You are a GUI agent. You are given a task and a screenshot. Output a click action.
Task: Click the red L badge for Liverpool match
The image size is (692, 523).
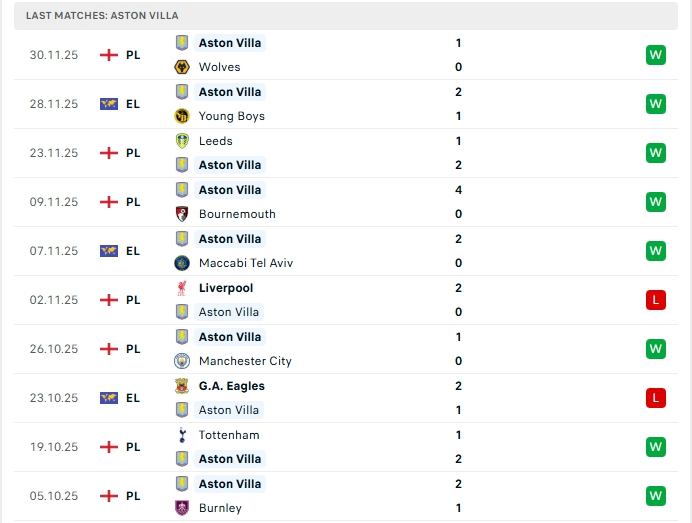656,300
